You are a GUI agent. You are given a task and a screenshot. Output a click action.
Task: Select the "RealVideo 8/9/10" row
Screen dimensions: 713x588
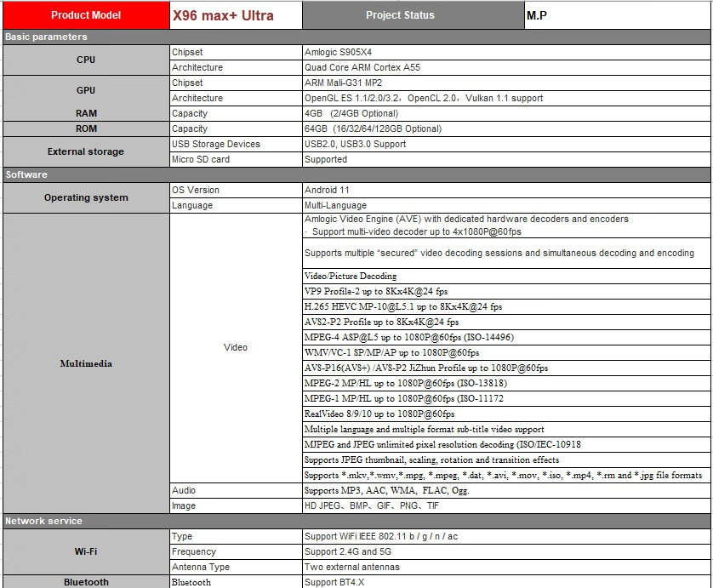coord(506,414)
